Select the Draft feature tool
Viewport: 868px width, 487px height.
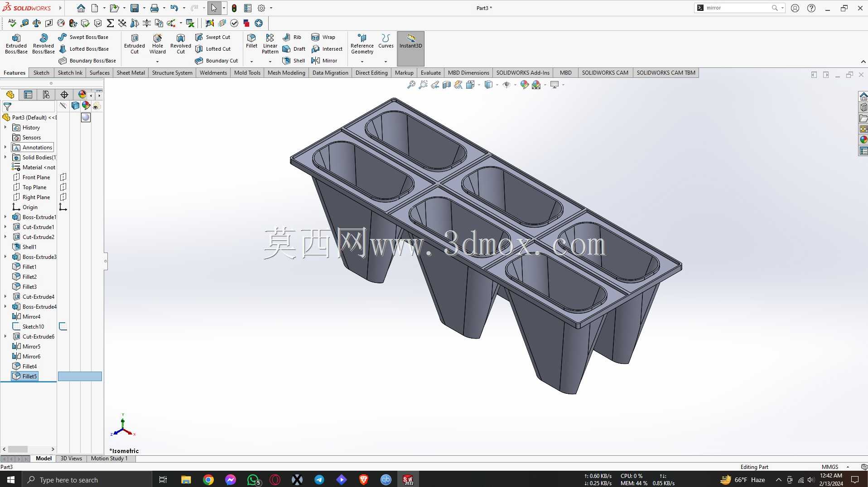tap(294, 49)
